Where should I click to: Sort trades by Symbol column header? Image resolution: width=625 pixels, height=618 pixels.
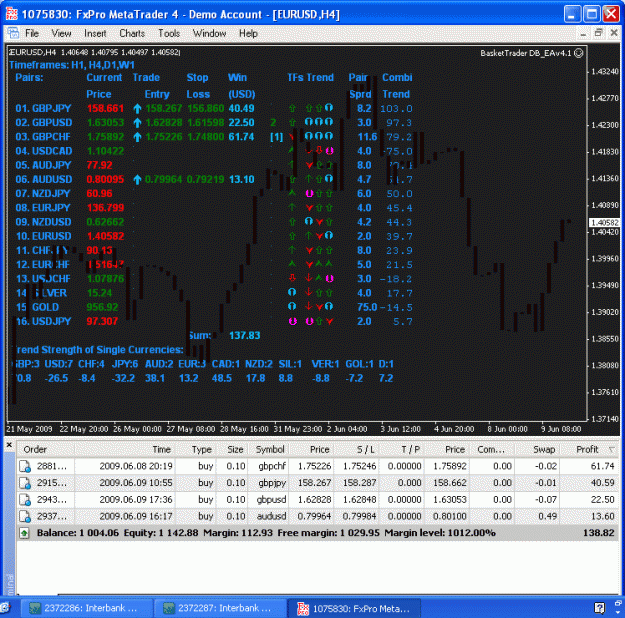(268, 449)
